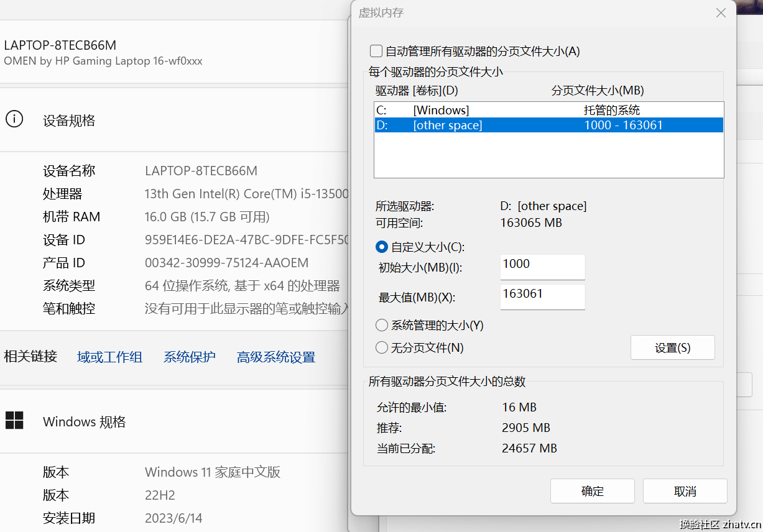Click the Windows 11 家庭中文版 edition value
The width and height of the screenshot is (763, 532).
click(213, 472)
